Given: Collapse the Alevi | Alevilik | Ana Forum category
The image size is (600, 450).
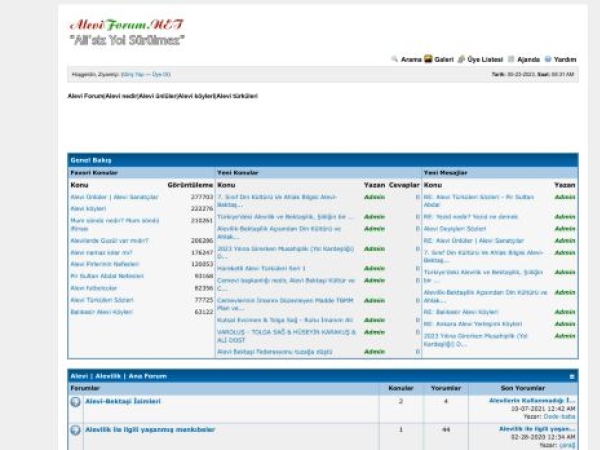Looking at the screenshot, I should click(572, 377).
